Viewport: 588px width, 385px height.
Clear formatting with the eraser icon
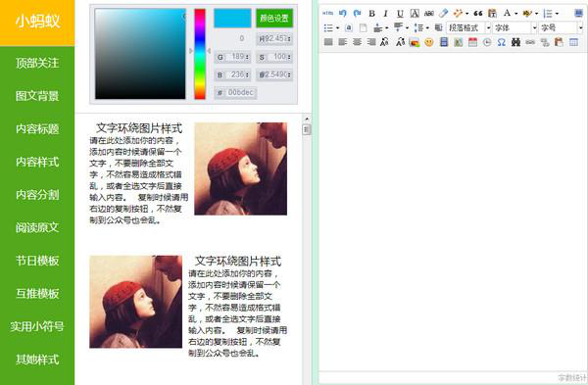(443, 13)
